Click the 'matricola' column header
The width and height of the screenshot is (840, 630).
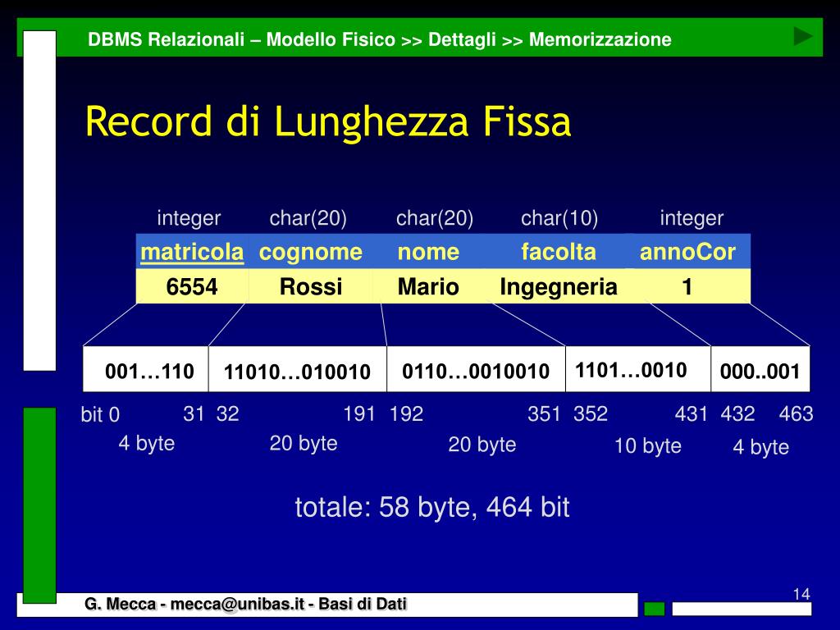point(192,252)
